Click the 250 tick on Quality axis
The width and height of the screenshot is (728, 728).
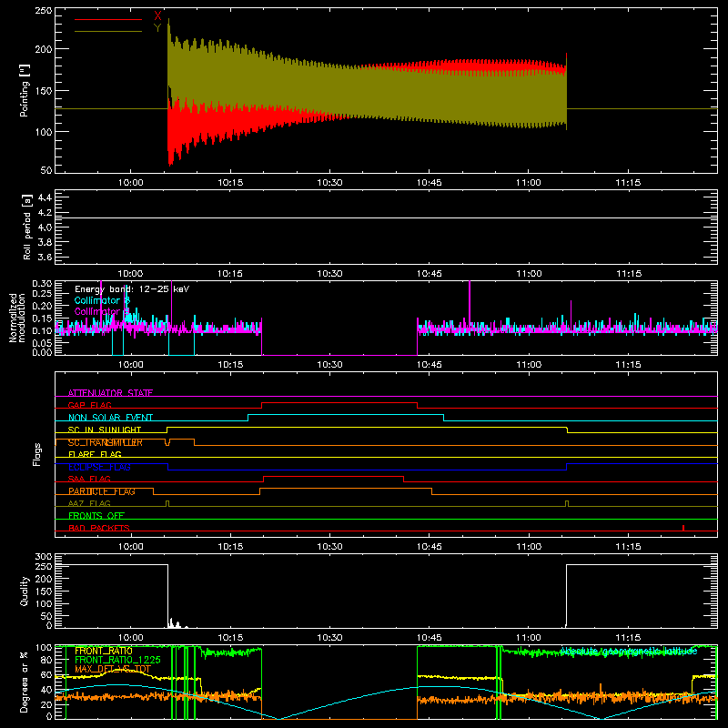43,566
